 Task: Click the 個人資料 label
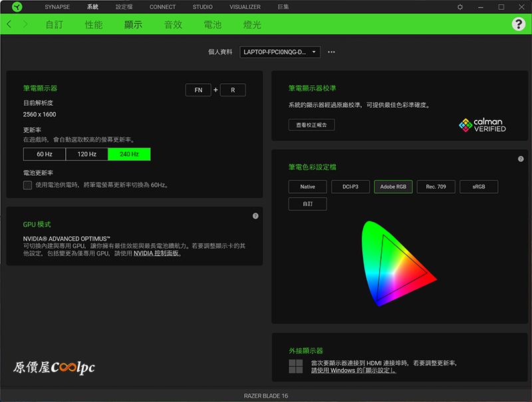220,52
